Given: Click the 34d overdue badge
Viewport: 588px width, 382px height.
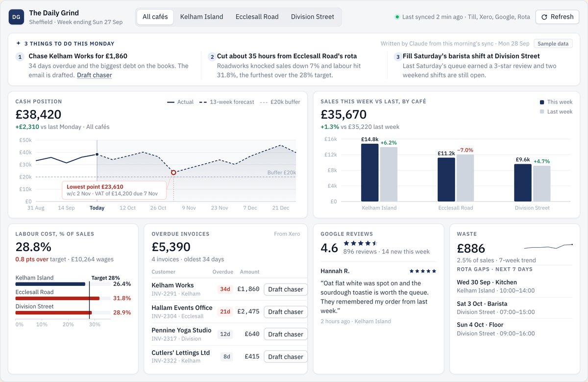Looking at the screenshot, I should (225, 289).
